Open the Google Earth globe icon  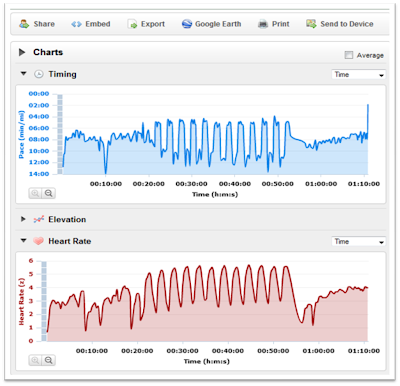[187, 24]
